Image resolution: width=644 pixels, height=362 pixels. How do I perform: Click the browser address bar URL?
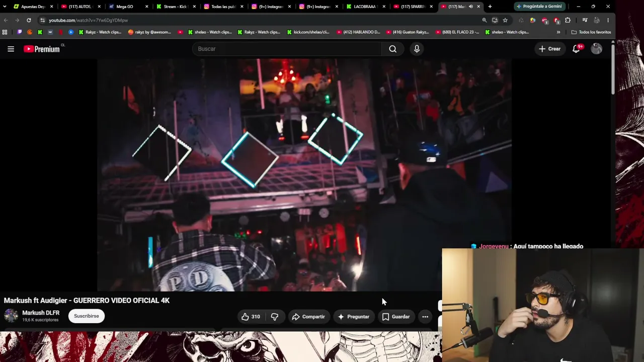(88, 20)
